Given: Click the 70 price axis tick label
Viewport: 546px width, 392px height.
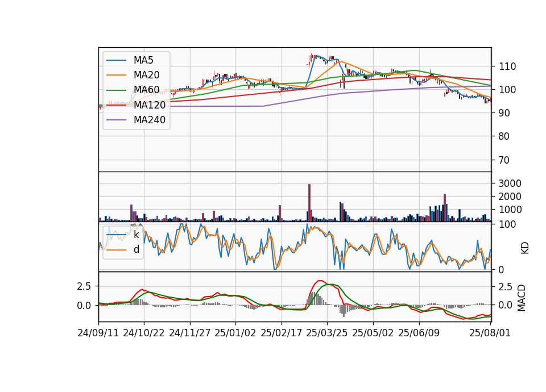Looking at the screenshot, I should click(504, 160).
